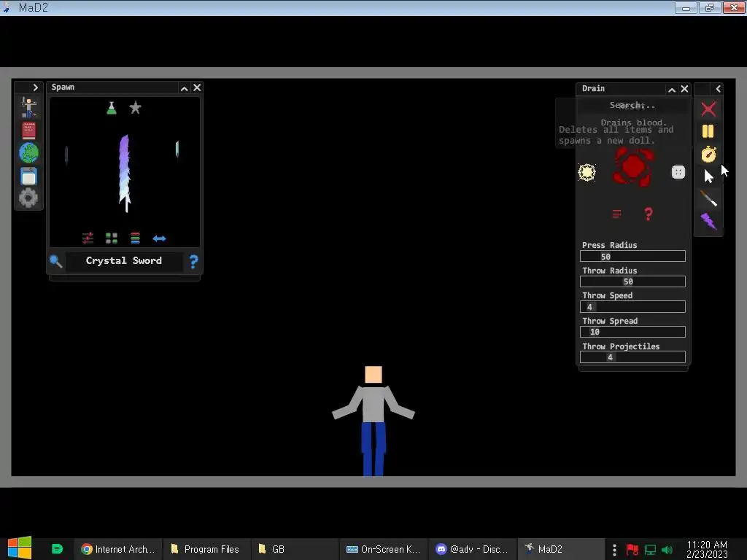Switch to @adv - Disc... taskbar item
The width and height of the screenshot is (747, 560).
[x=472, y=549]
